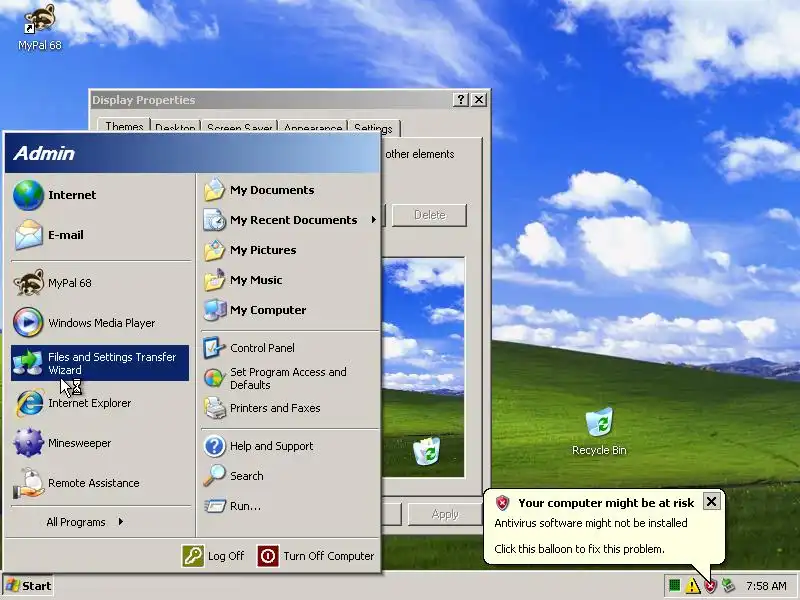800x600 pixels.
Task: Open Remote Assistance icon
Action: point(29,483)
